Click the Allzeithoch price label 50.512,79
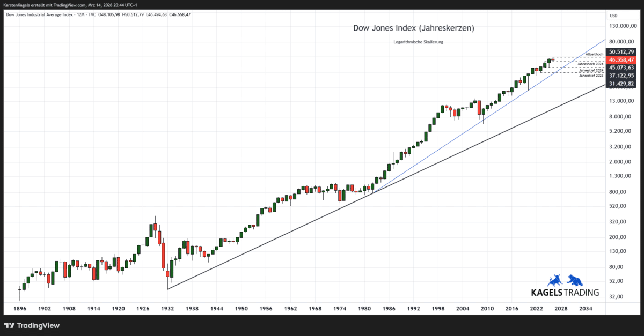Image resolution: width=644 pixels, height=336 pixels. coord(621,52)
